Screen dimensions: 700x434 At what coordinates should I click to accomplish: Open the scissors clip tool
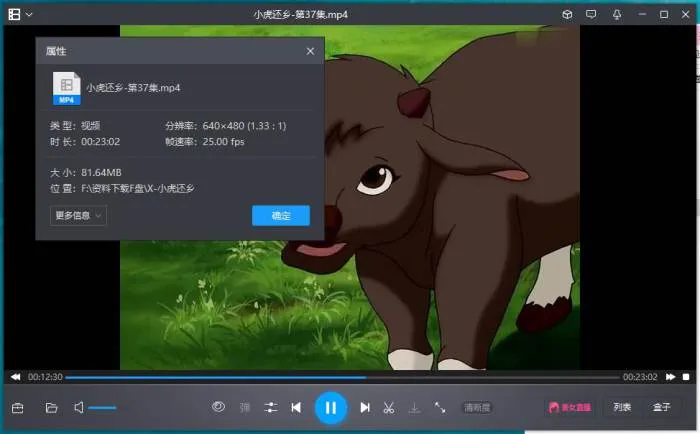(389, 407)
